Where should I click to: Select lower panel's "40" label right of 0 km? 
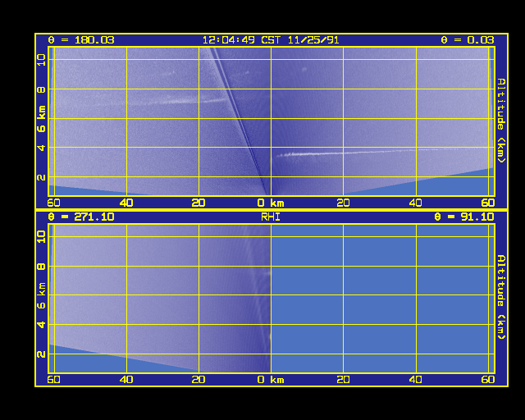(x=416, y=380)
